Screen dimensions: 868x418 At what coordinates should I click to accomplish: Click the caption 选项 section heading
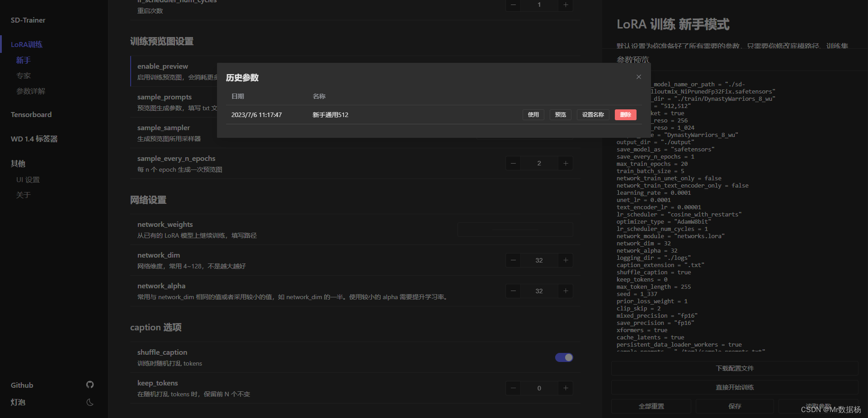156,327
